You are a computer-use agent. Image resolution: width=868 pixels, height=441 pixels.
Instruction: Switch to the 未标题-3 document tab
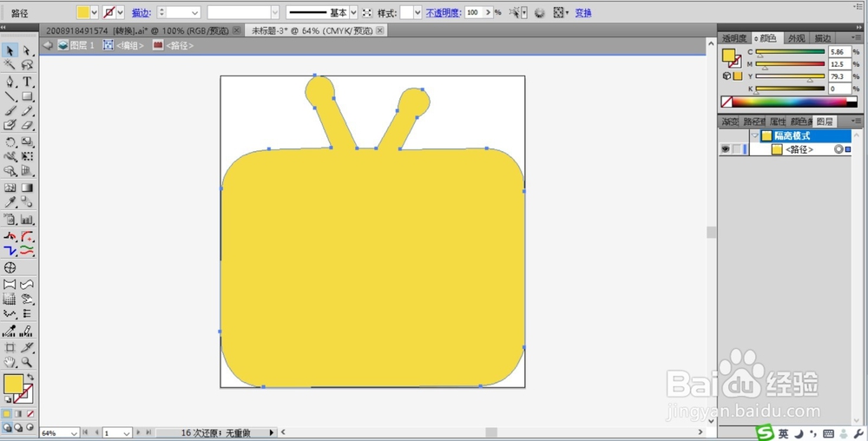pyautogui.click(x=312, y=31)
